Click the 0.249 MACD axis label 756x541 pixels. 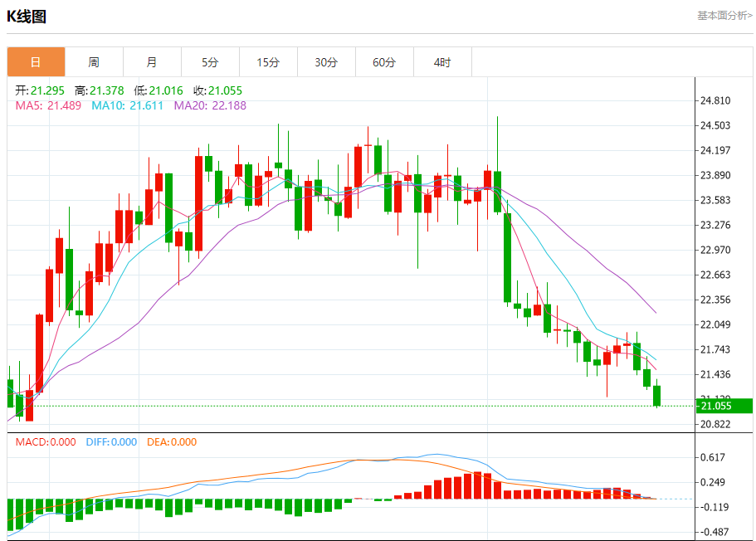713,482
